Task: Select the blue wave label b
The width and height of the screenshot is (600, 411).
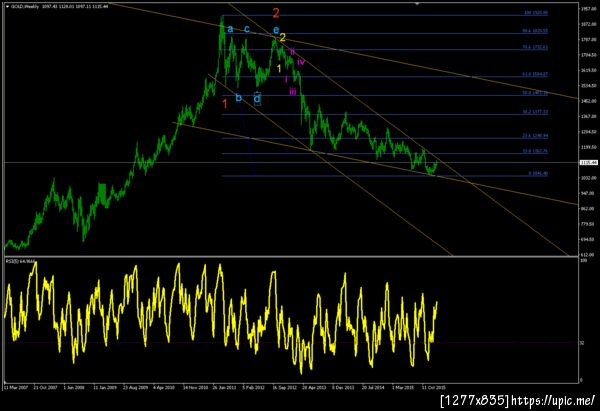Action: point(238,98)
